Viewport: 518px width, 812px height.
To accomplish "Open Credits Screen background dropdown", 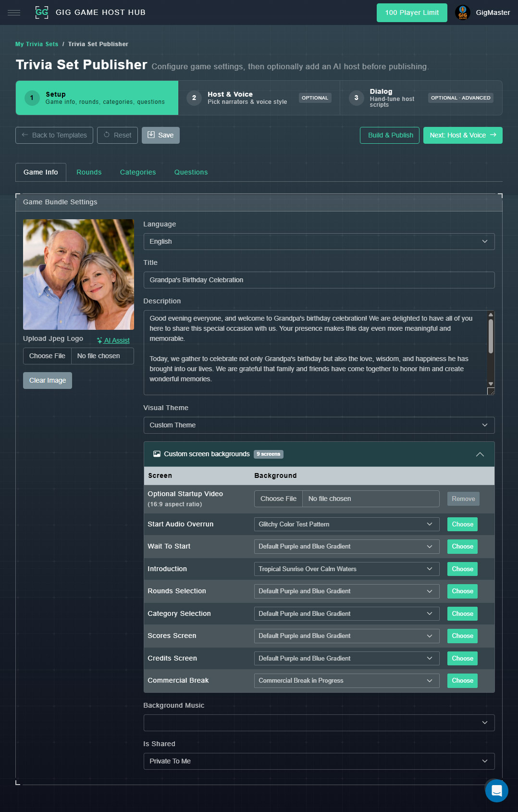I will [x=346, y=658].
